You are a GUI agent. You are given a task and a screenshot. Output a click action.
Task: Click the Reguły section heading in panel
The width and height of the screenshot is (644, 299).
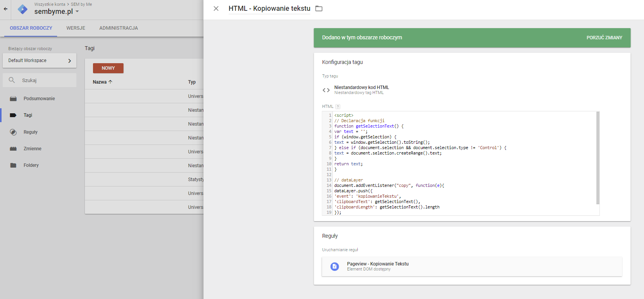tap(330, 236)
